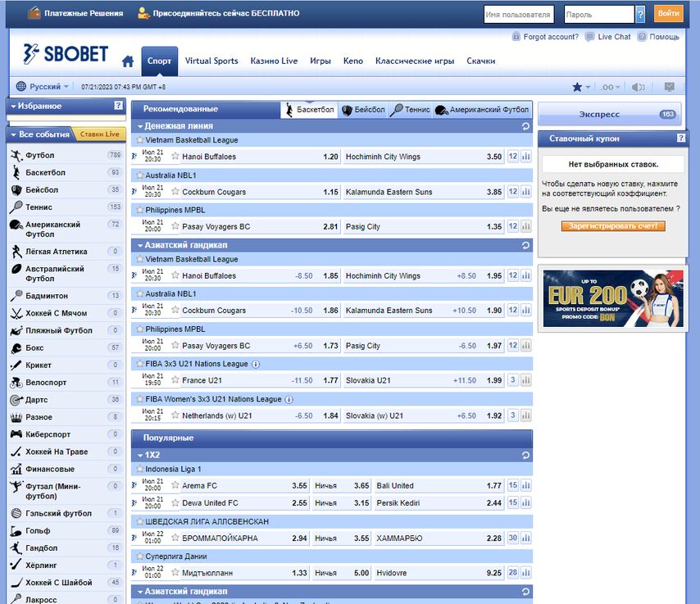Open statistics icon for Arema FC match
This screenshot has width=700, height=604.
click(x=526, y=485)
